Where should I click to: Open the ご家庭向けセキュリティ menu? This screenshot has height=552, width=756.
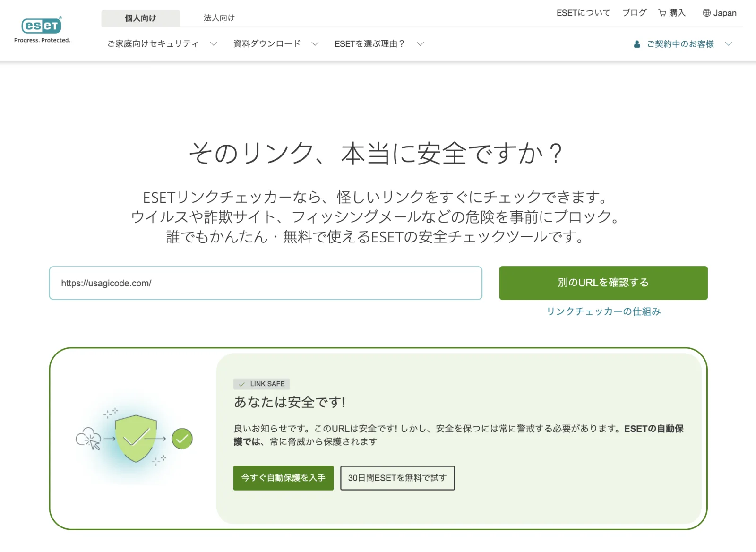point(153,44)
